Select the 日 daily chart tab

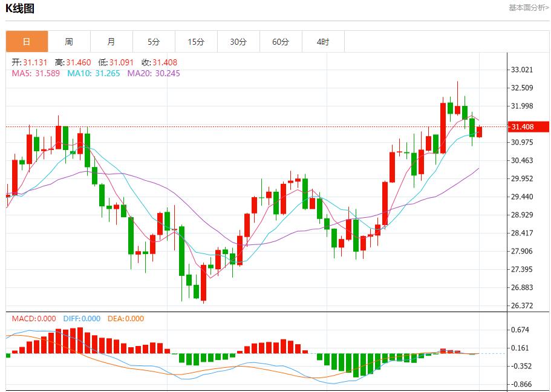[x=27, y=42]
